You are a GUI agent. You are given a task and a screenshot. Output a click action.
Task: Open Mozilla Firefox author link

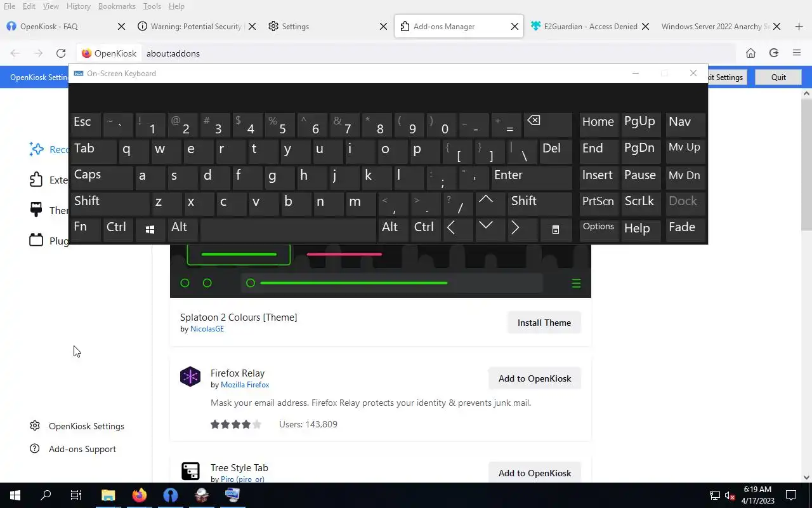(x=245, y=385)
